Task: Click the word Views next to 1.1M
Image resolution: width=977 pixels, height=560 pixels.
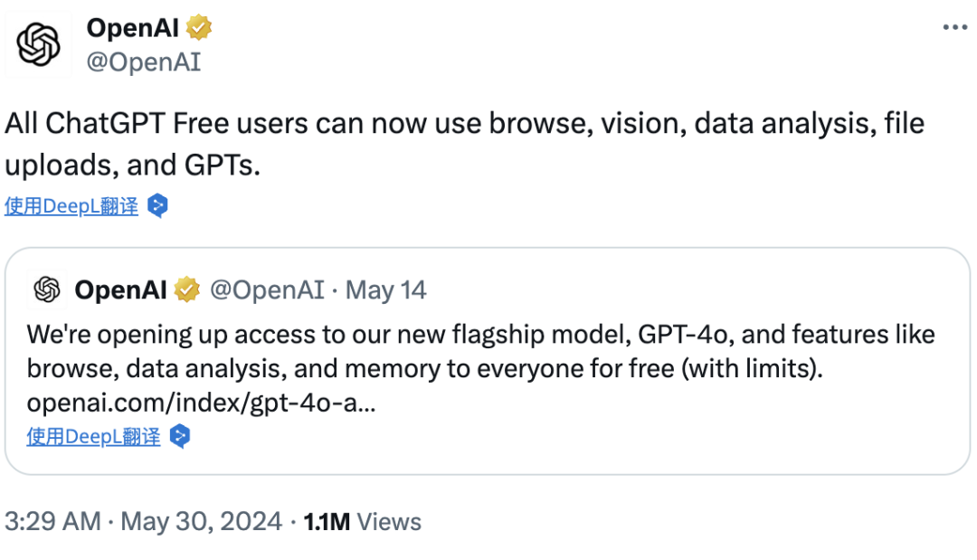Action: 389,521
